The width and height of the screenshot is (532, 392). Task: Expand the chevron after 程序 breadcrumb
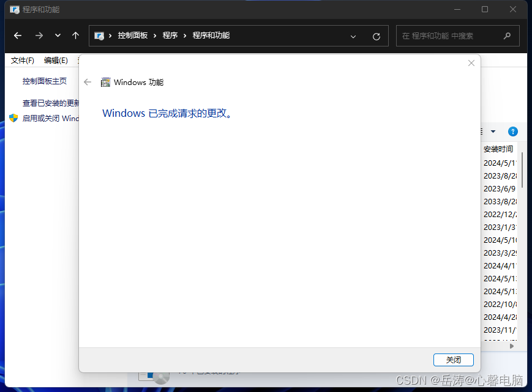[x=185, y=35]
